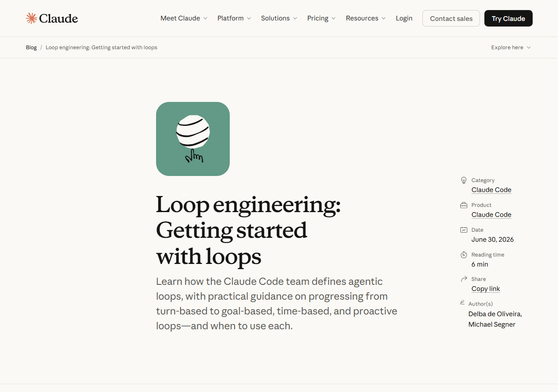This screenshot has width=558, height=392.
Task: Click the 'Reading time' sidebar label
Action: point(488,255)
